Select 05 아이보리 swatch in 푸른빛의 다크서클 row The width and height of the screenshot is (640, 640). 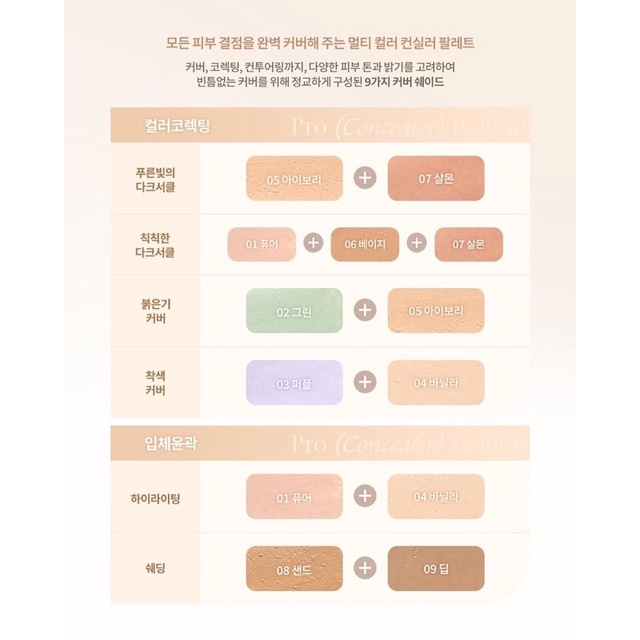295,179
